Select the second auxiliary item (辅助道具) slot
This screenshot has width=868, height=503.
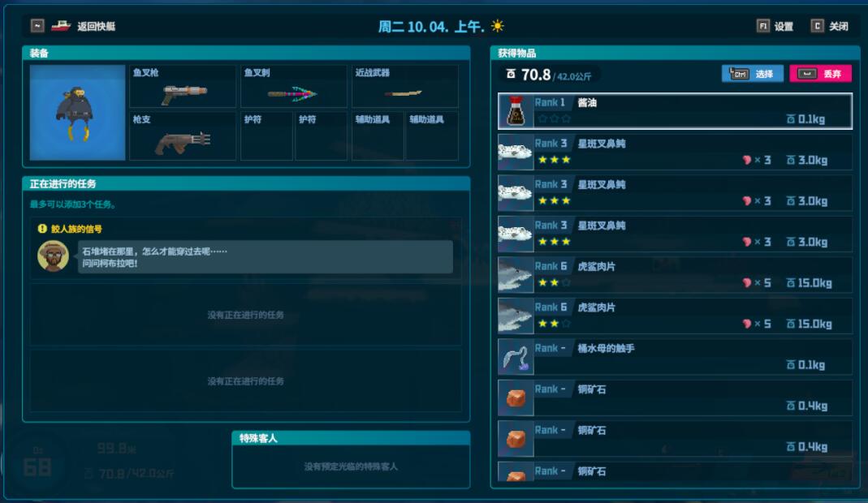click(432, 136)
